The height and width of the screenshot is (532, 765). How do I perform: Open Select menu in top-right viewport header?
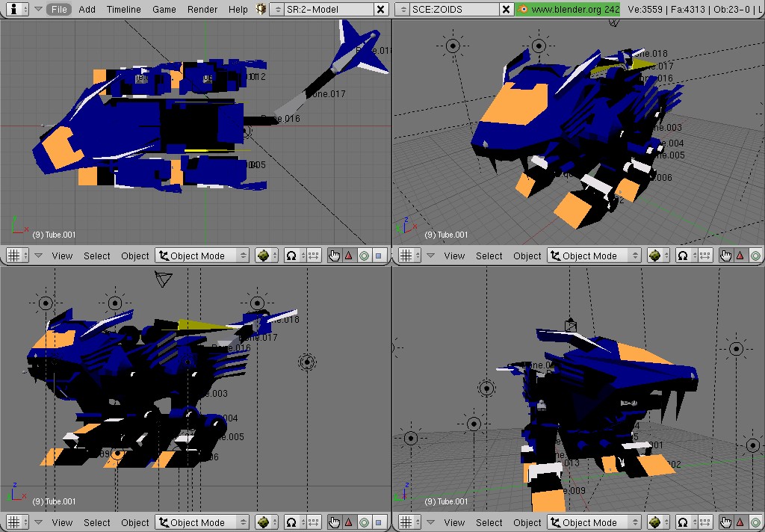(489, 256)
